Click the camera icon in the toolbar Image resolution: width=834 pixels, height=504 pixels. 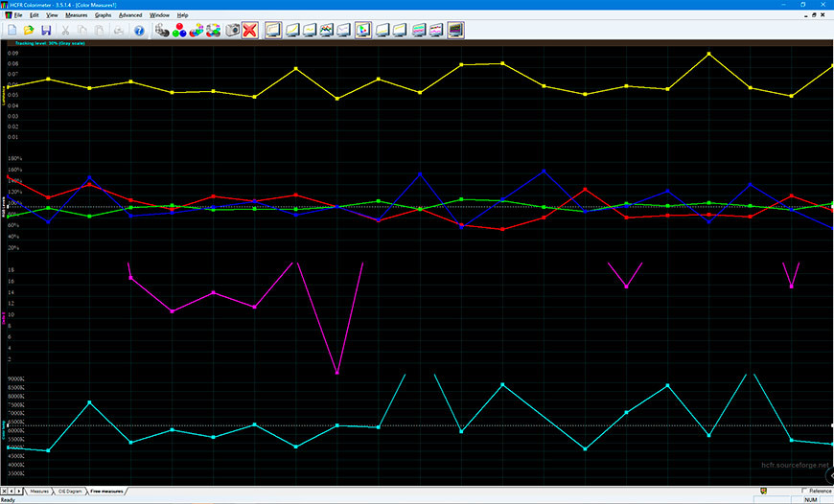click(232, 31)
